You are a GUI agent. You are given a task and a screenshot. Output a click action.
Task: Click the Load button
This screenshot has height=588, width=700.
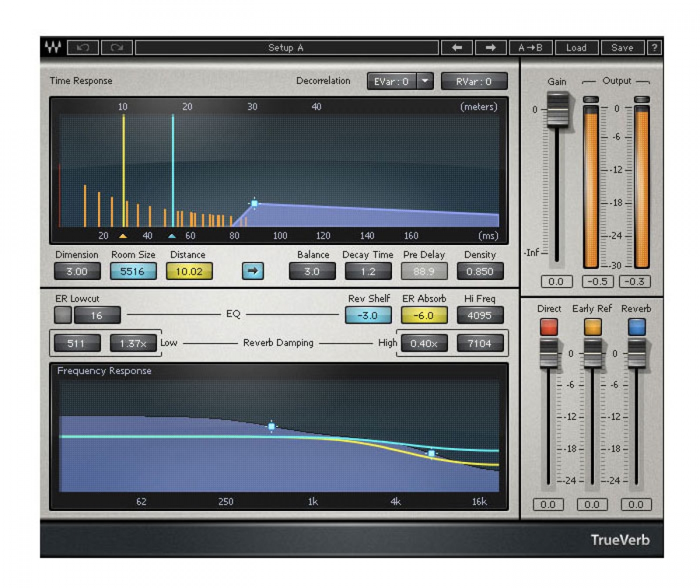[x=576, y=48]
